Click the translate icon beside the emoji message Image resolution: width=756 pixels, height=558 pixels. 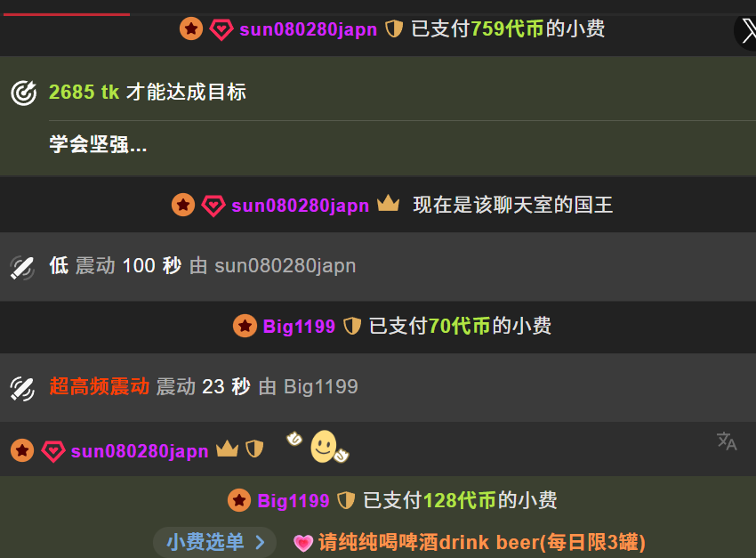coord(727,441)
